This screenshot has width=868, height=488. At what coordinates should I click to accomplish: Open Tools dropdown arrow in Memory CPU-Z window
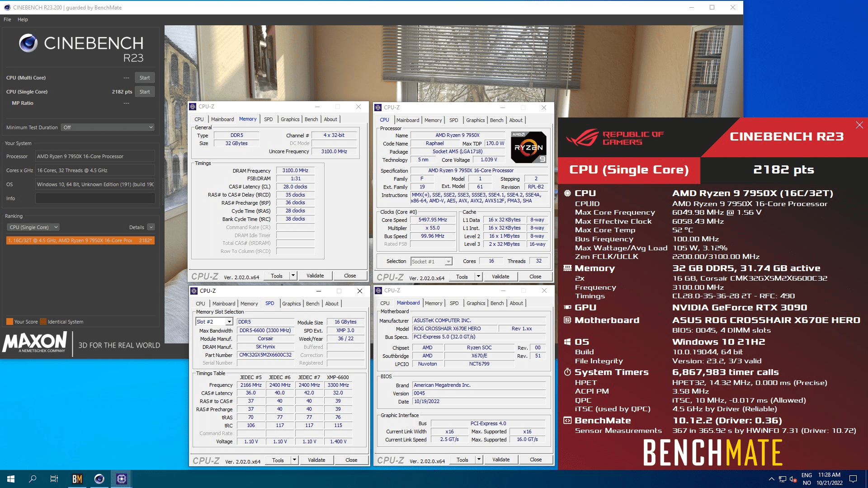pyautogui.click(x=293, y=276)
